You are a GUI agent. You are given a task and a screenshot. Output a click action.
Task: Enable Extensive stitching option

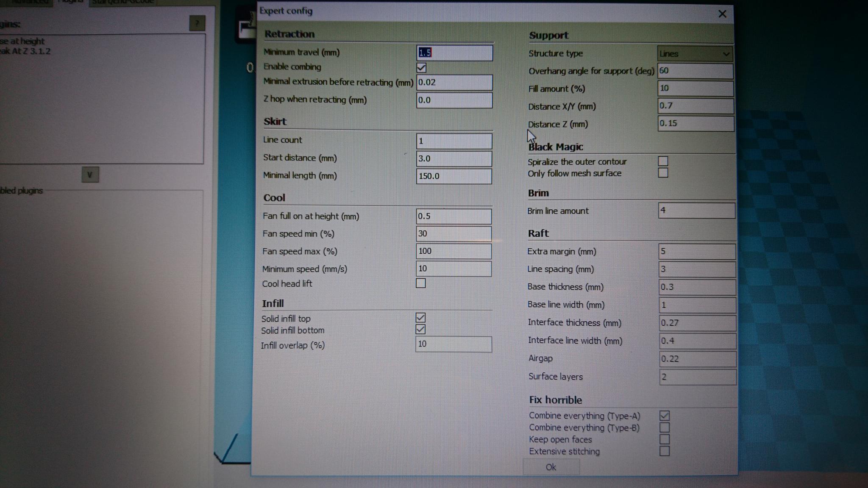pyautogui.click(x=664, y=451)
